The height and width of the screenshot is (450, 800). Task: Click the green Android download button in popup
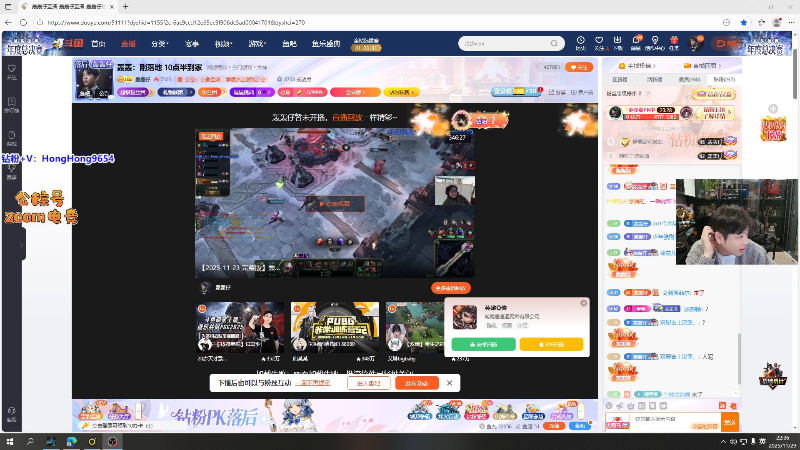[x=483, y=344]
